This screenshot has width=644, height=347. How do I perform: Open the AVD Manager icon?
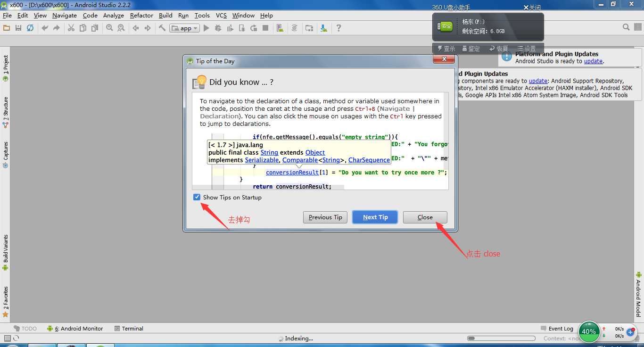point(280,28)
